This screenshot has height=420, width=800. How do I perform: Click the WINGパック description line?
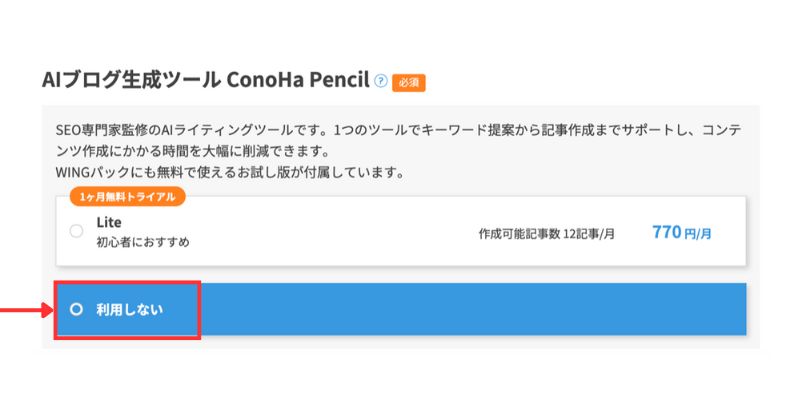[230, 172]
